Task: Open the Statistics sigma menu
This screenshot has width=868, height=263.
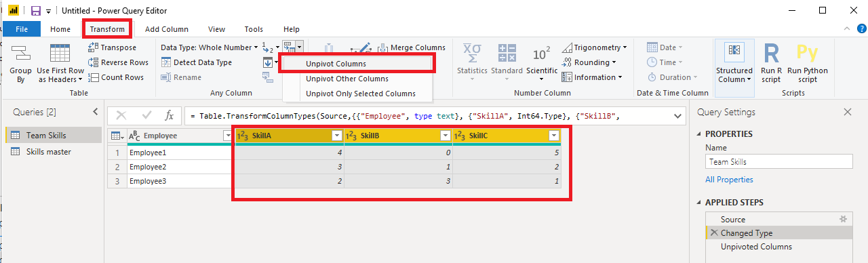Action: [472, 63]
